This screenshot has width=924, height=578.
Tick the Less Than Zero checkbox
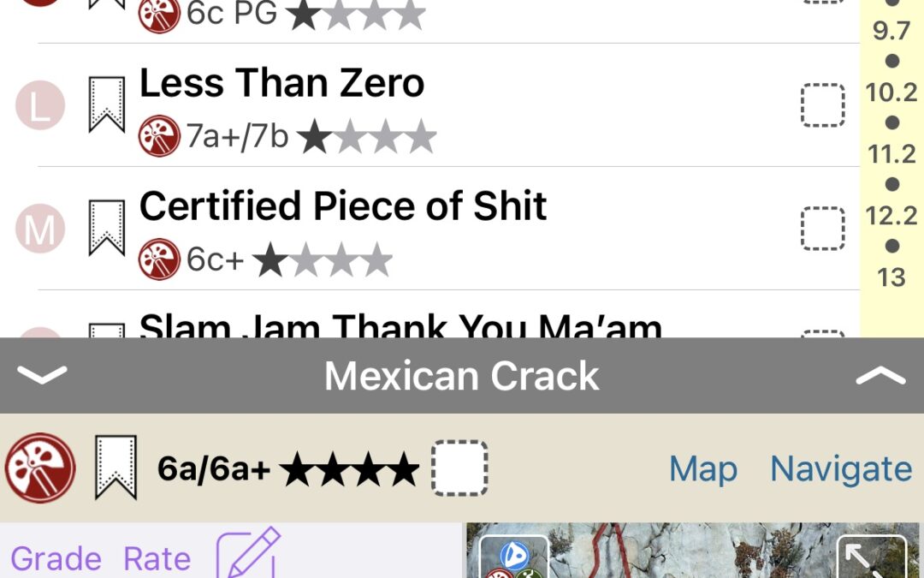[823, 105]
